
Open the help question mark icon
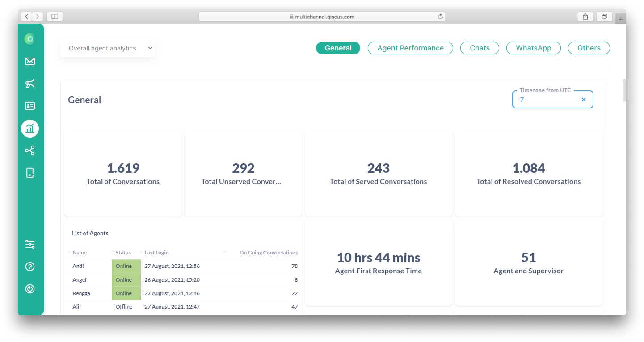(x=30, y=267)
